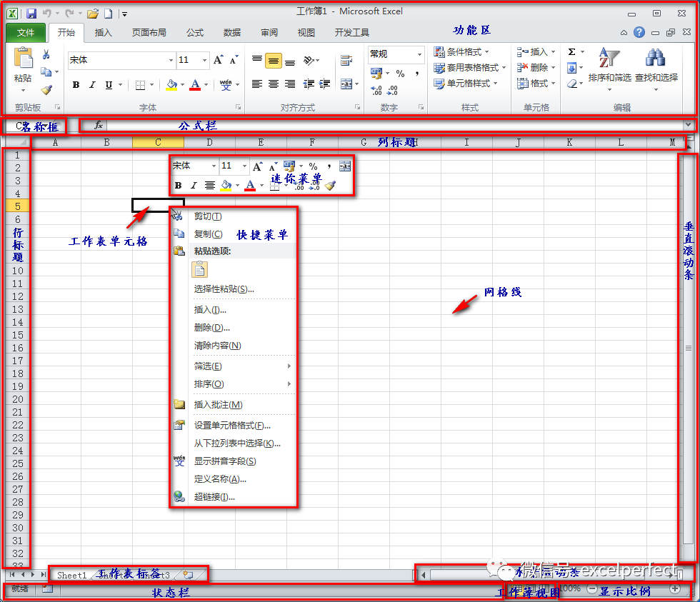Click the Format Painter brush in ribbon clipboard group

point(46,90)
